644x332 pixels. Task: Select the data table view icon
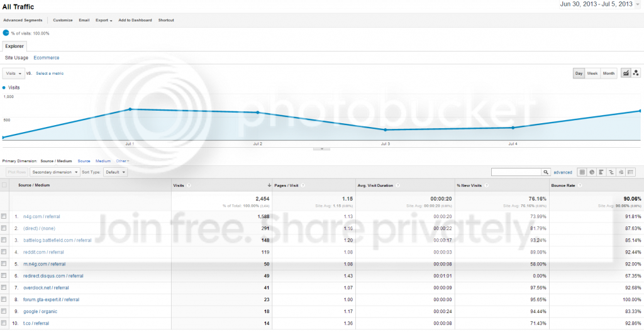[x=582, y=172]
